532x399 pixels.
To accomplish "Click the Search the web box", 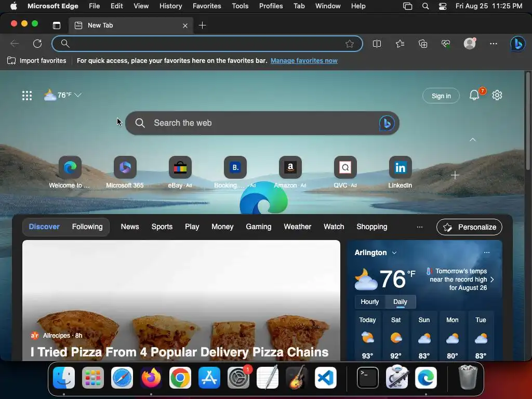I will pyautogui.click(x=262, y=123).
